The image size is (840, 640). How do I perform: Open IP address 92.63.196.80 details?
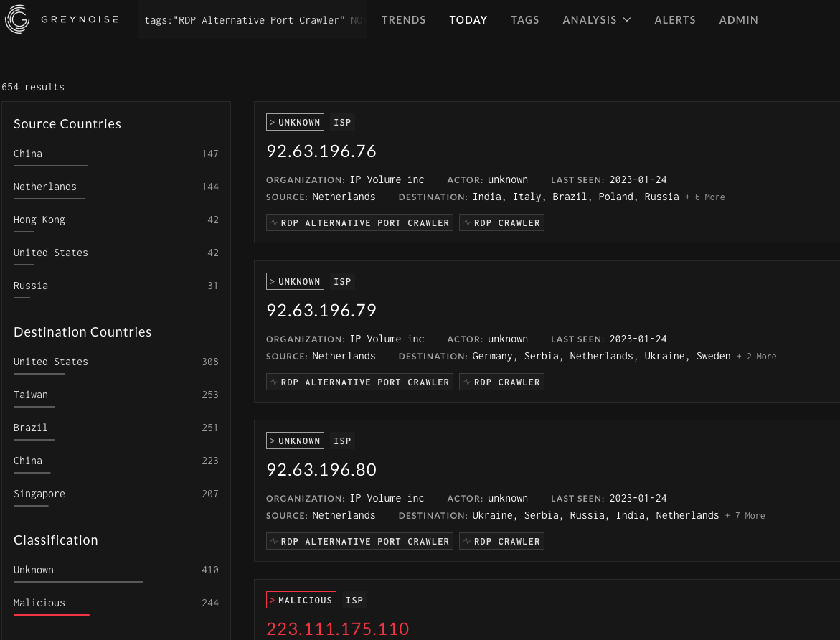321,469
